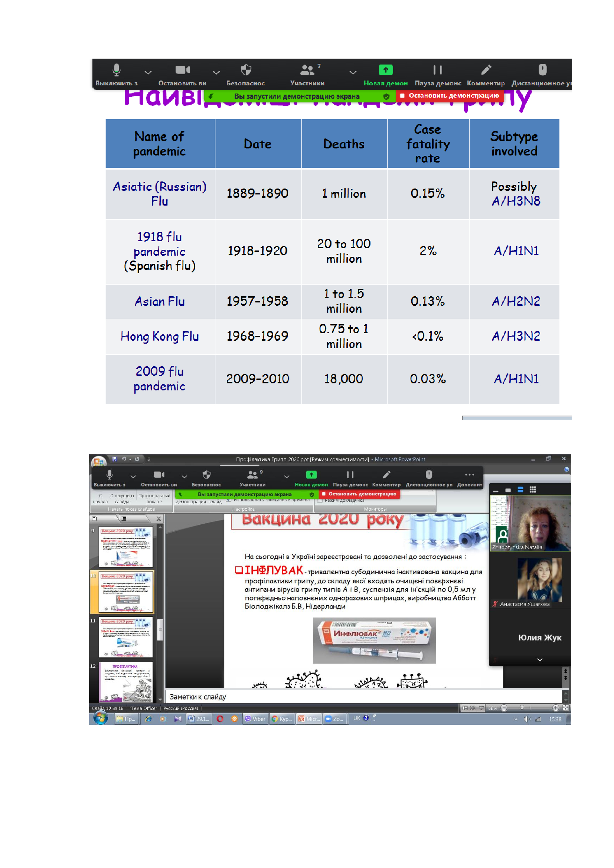This screenshot has height=868, width=614.
Task: Select Анастасия Ушакова video tile
Action: [530, 580]
